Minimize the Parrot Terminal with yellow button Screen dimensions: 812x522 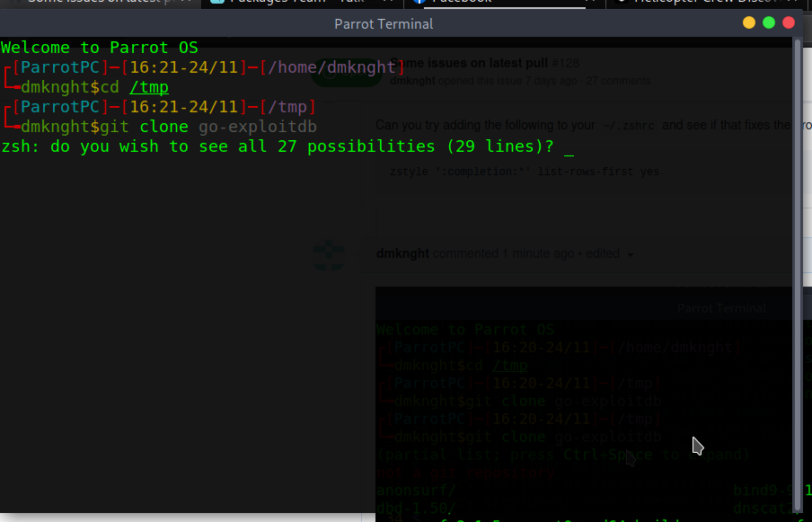pyautogui.click(x=749, y=22)
